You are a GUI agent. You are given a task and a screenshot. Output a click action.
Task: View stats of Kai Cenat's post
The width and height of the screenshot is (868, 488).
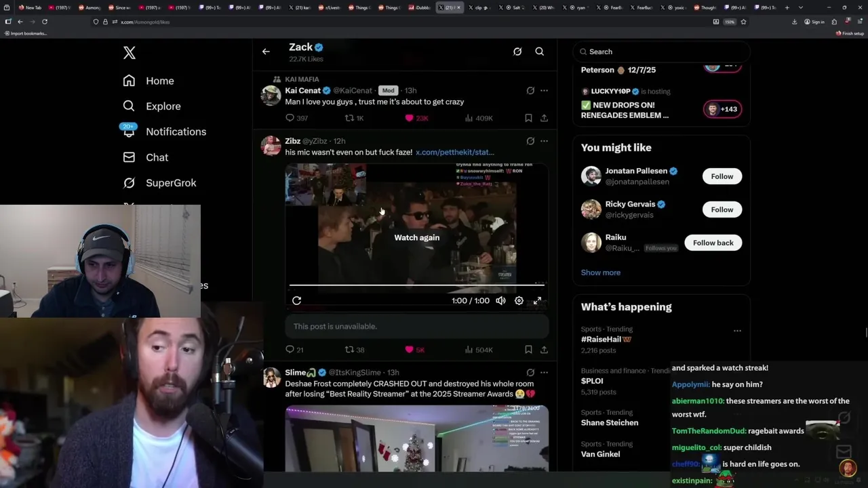click(x=479, y=118)
